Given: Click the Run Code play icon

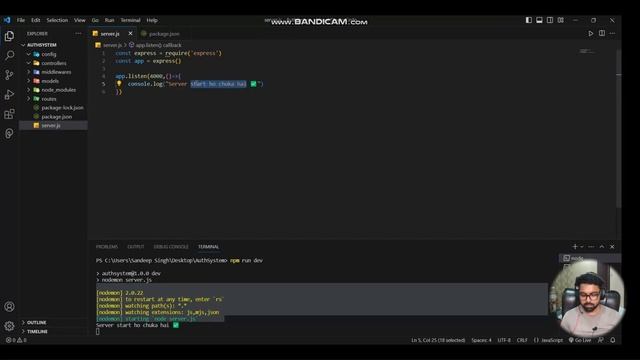Looking at the screenshot, I should pos(591,33).
